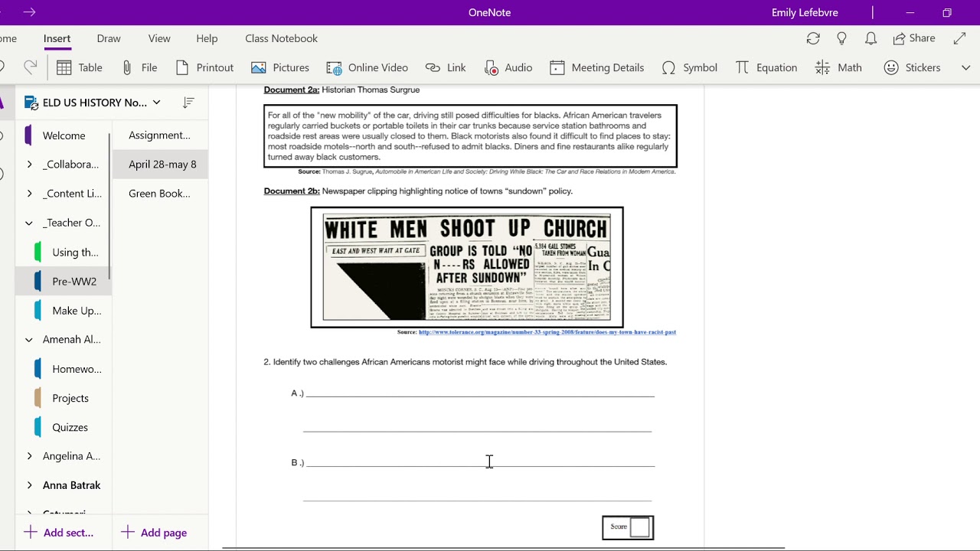Image resolution: width=980 pixels, height=551 pixels.
Task: Open the Class Notebook tab
Action: click(281, 38)
